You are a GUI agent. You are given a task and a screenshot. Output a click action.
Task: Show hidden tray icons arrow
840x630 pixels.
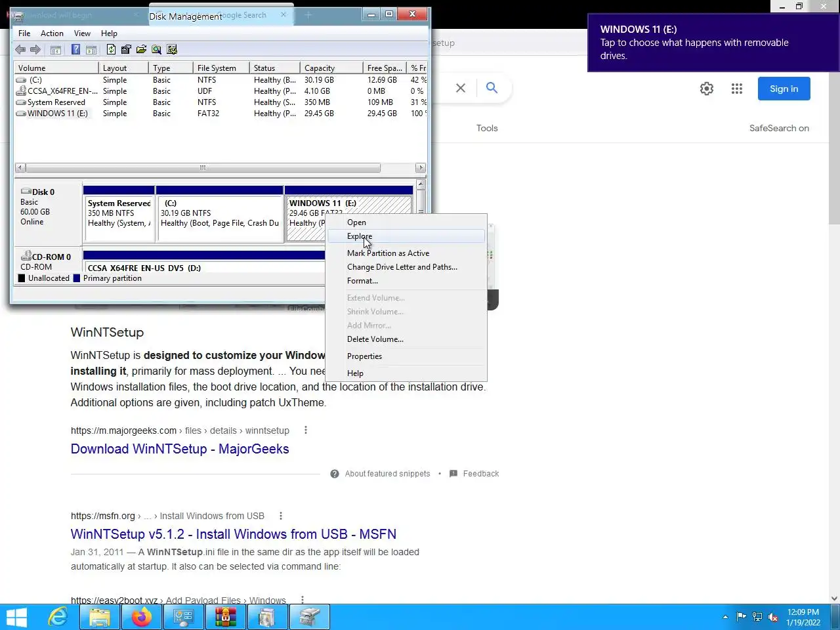tap(725, 617)
